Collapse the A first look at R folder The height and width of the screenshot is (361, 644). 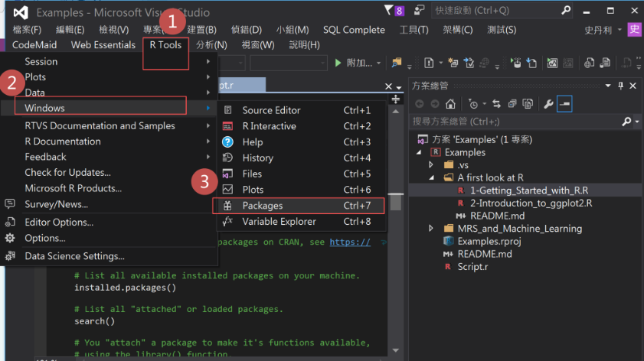tap(431, 178)
